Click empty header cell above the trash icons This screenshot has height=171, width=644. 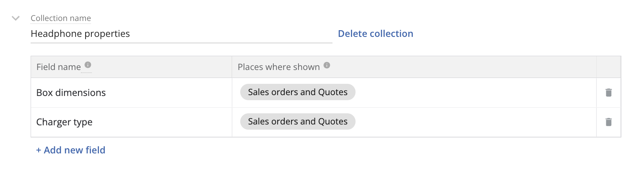point(608,67)
